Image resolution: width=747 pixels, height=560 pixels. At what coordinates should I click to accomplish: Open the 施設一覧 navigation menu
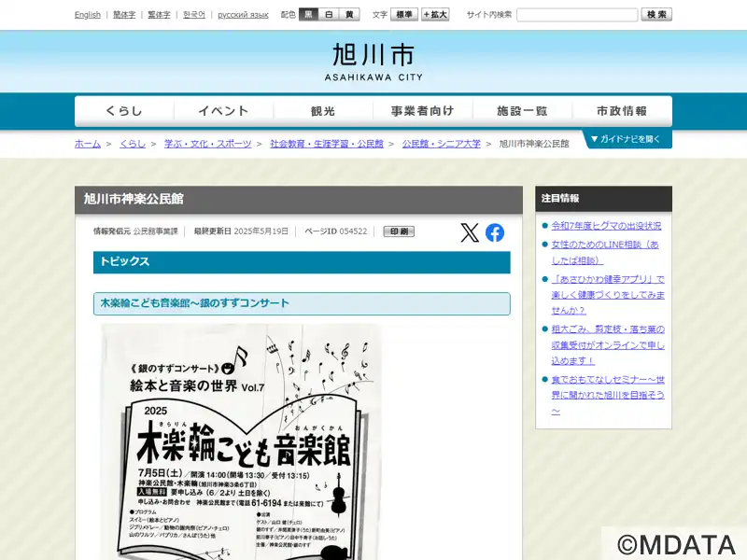pos(522,111)
